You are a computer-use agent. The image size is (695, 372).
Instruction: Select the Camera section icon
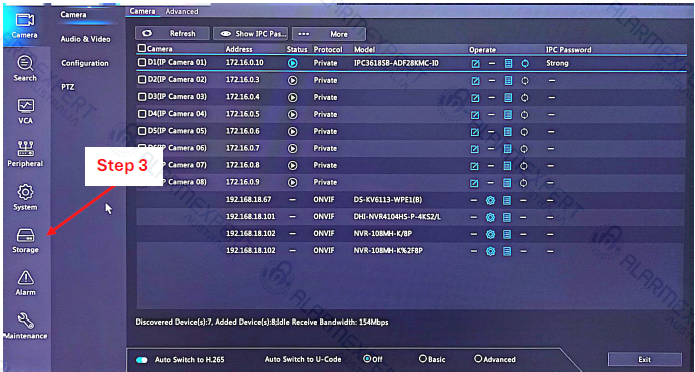[x=25, y=25]
